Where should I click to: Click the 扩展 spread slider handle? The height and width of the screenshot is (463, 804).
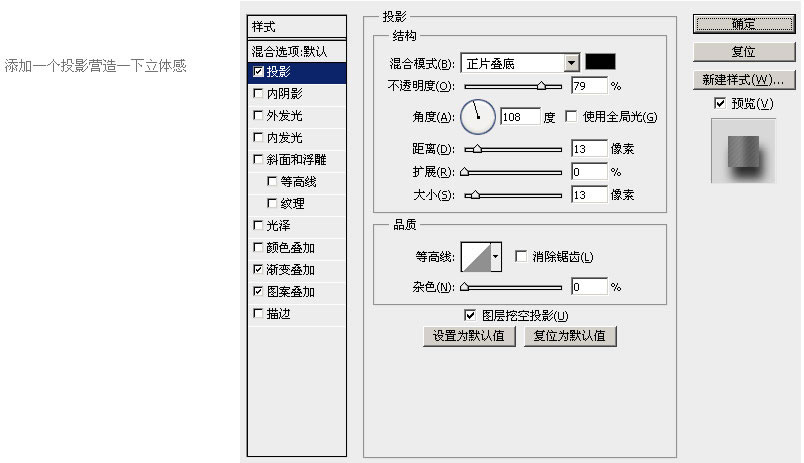pyautogui.click(x=465, y=172)
